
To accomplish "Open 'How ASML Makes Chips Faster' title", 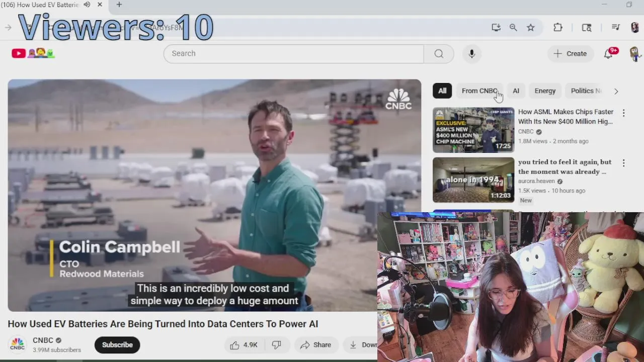I will [x=566, y=117].
